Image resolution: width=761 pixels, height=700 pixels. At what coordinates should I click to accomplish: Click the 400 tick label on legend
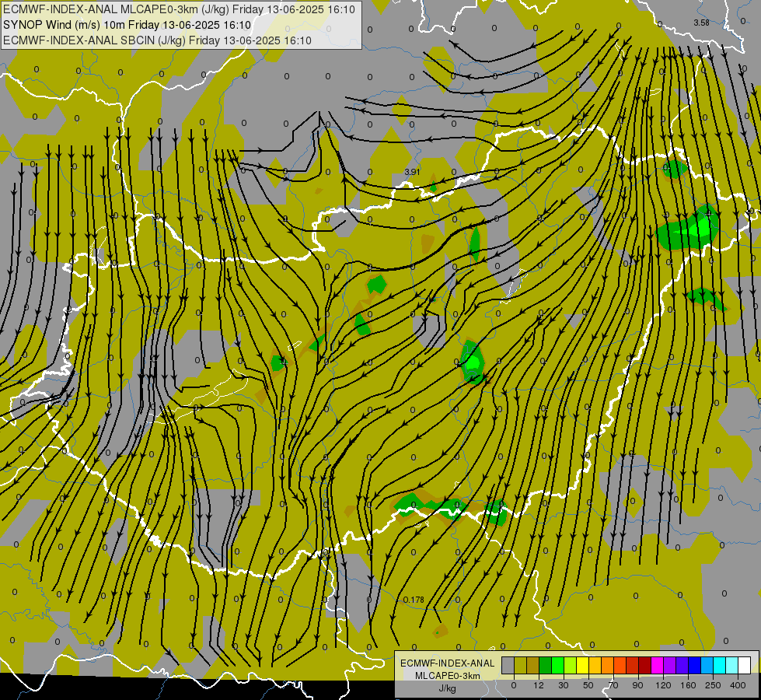[x=738, y=685]
